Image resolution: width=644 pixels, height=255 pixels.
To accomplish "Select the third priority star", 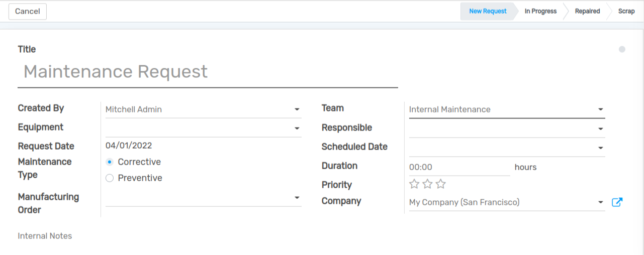I will (x=441, y=184).
